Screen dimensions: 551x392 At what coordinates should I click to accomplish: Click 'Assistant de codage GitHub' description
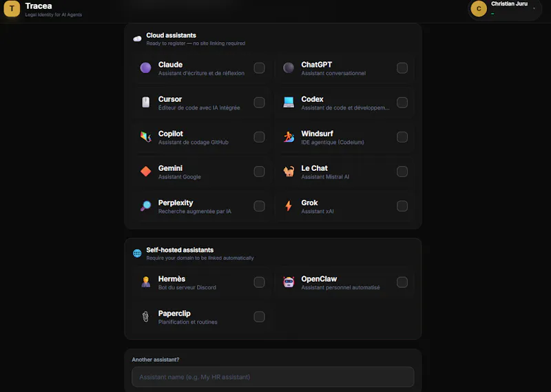click(194, 143)
